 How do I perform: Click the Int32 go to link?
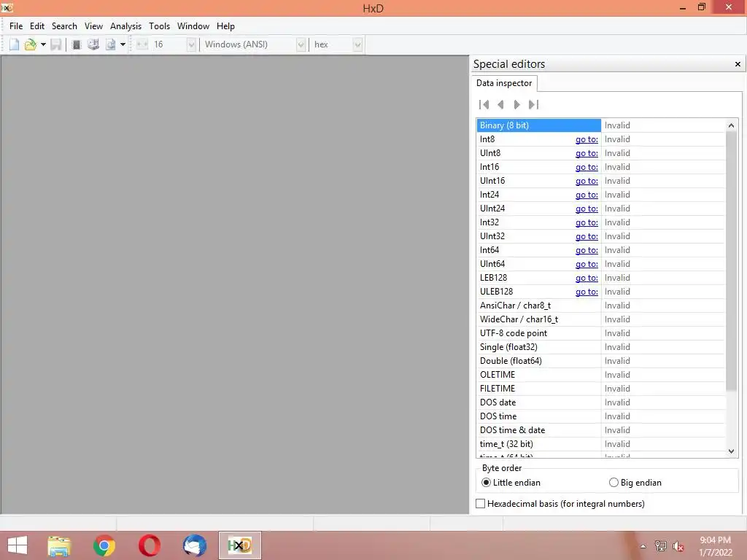pos(587,222)
